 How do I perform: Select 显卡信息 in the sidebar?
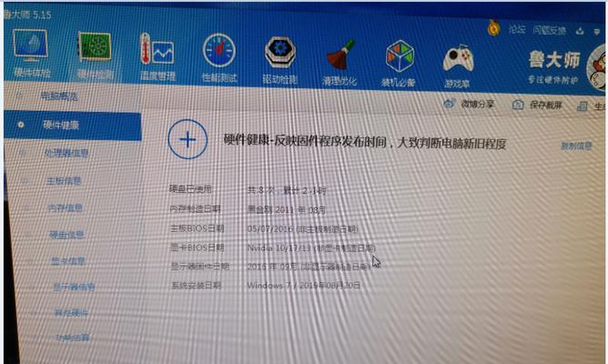68,261
